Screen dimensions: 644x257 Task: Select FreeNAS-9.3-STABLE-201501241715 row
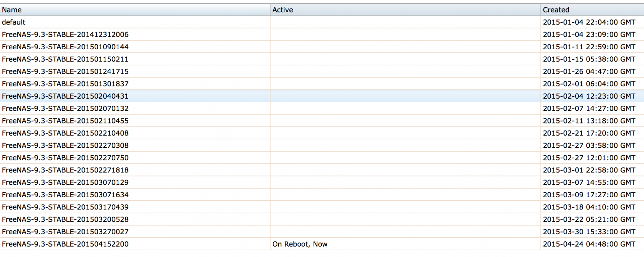322,71
